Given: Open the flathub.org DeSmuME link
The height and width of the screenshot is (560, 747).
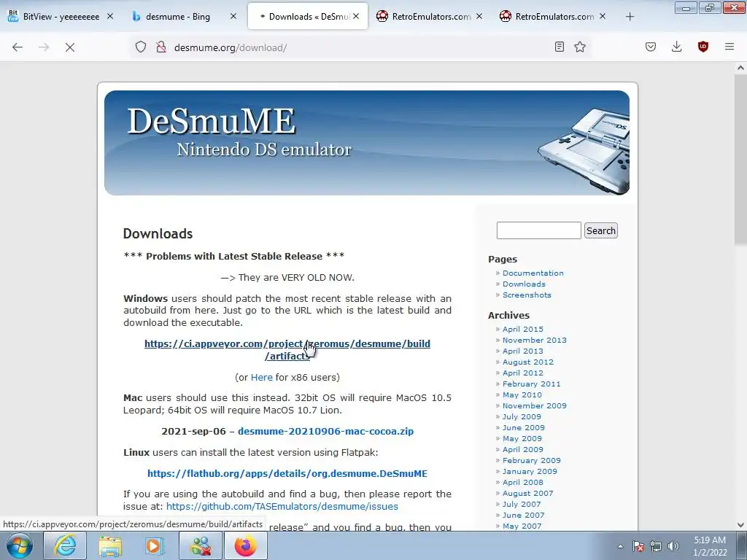Looking at the screenshot, I should (x=287, y=473).
